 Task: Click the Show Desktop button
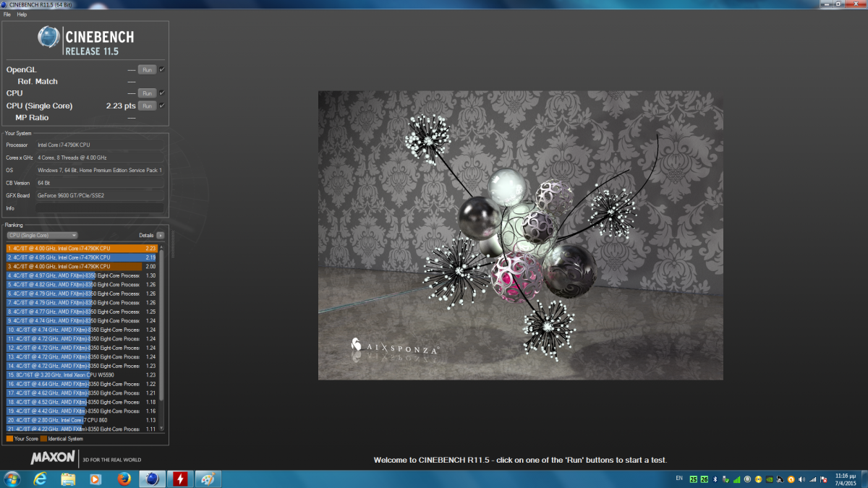tap(863, 479)
